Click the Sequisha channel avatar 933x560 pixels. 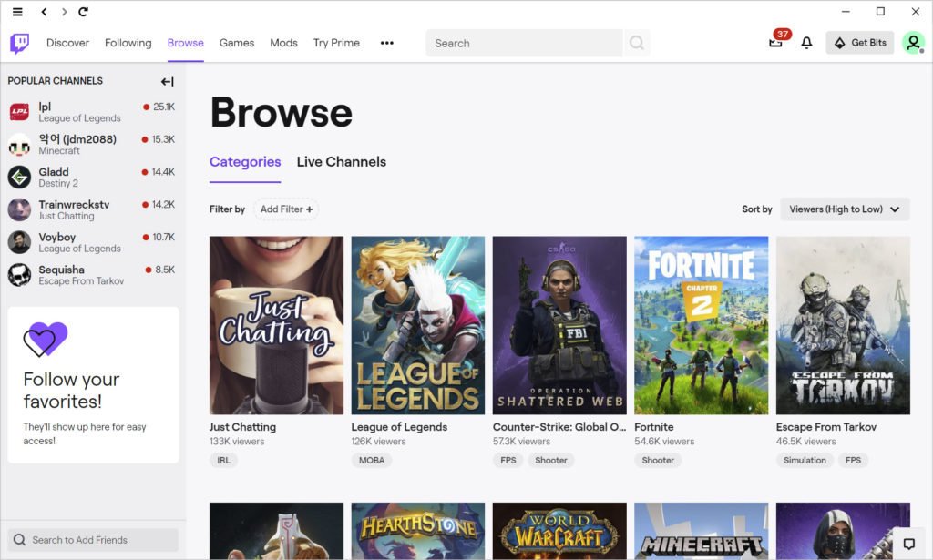(x=19, y=275)
